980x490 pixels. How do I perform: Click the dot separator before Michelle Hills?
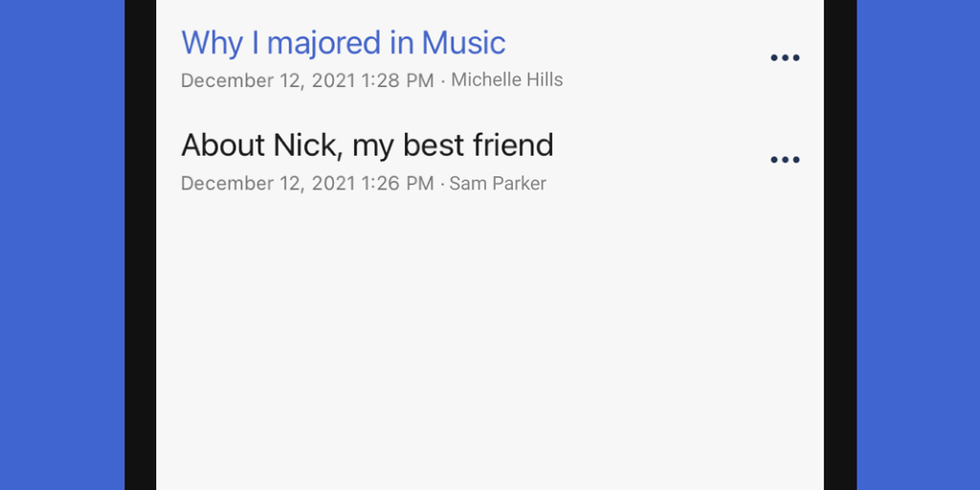point(443,80)
